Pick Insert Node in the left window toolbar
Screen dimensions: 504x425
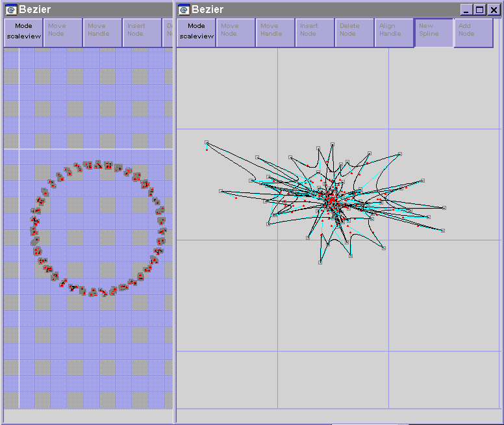point(142,32)
